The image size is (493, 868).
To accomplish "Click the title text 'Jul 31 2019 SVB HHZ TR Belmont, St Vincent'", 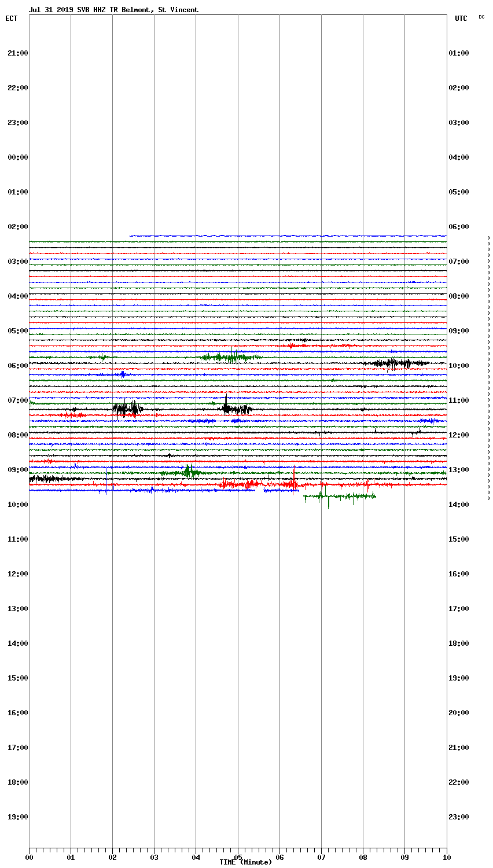I will pyautogui.click(x=113, y=10).
